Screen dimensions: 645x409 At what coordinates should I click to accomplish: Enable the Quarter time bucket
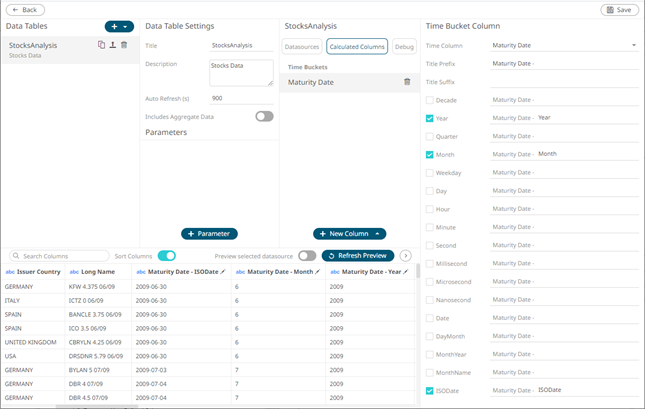[429, 136]
